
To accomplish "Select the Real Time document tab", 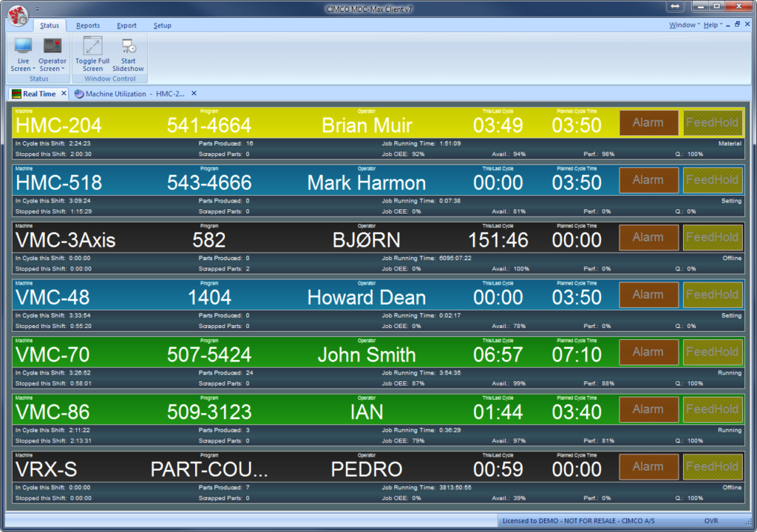I will (39, 94).
